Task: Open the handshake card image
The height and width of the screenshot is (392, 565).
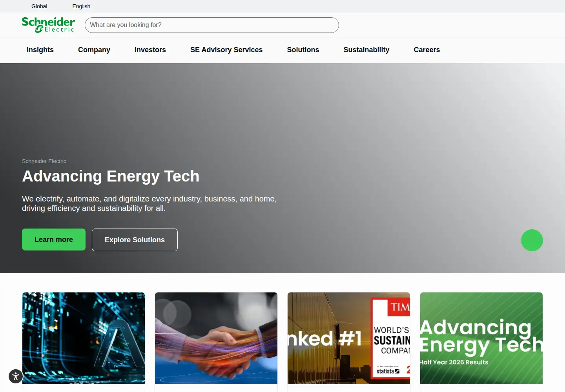Action: [216, 338]
